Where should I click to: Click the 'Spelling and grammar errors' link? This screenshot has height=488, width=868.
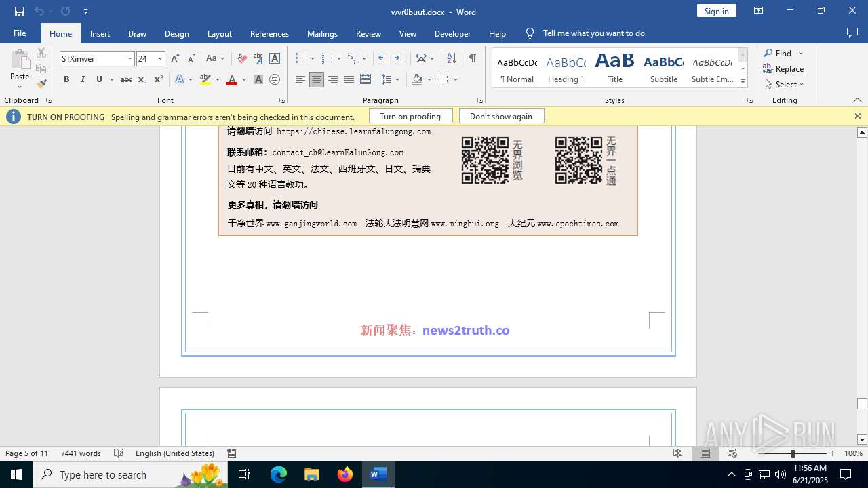(x=233, y=117)
